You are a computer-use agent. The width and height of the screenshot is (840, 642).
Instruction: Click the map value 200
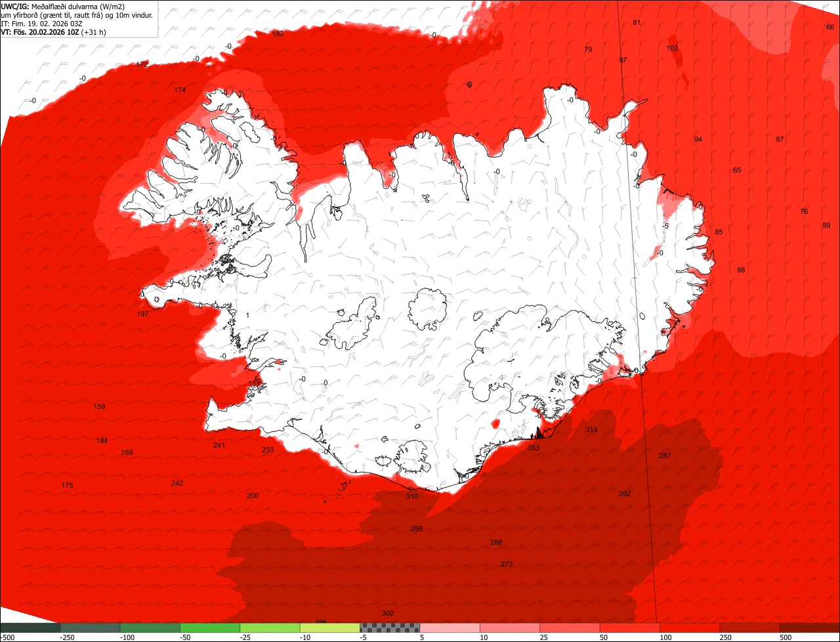253,496
